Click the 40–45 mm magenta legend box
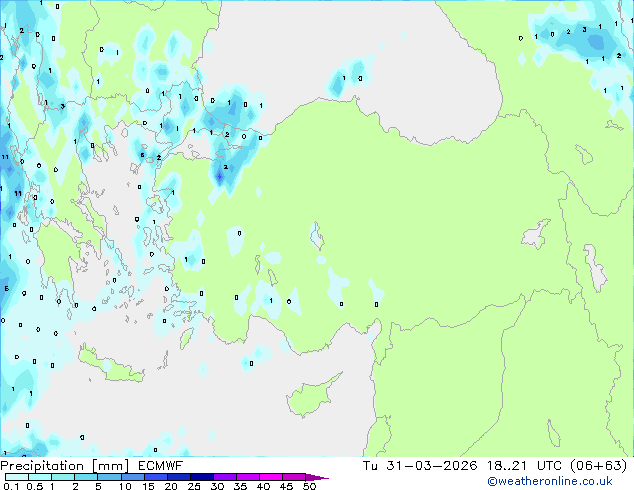This screenshot has height=490, width=634. 271,477
